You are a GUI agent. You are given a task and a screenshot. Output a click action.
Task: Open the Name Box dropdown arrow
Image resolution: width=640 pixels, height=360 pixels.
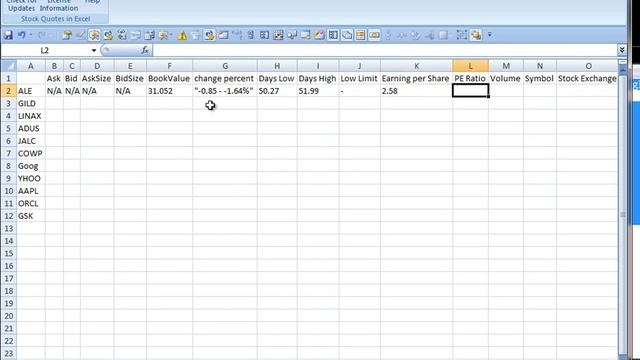click(x=94, y=50)
